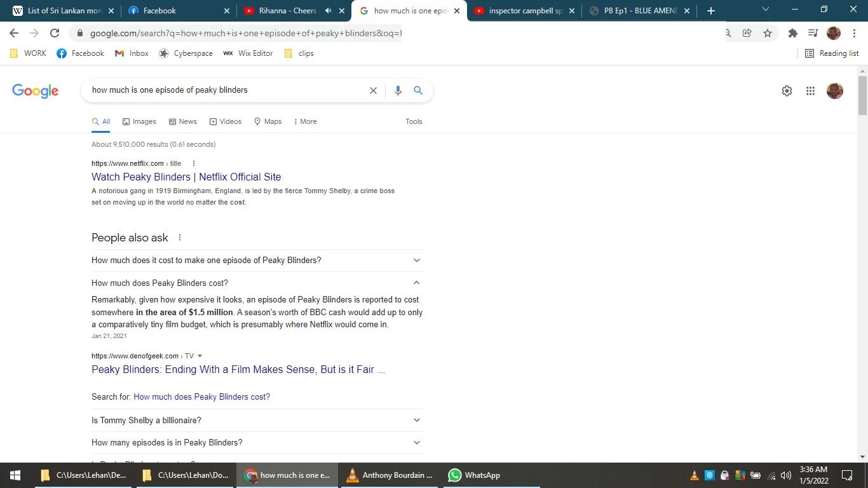The height and width of the screenshot is (488, 868).
Task: Share this page from the address bar
Action: click(x=747, y=33)
